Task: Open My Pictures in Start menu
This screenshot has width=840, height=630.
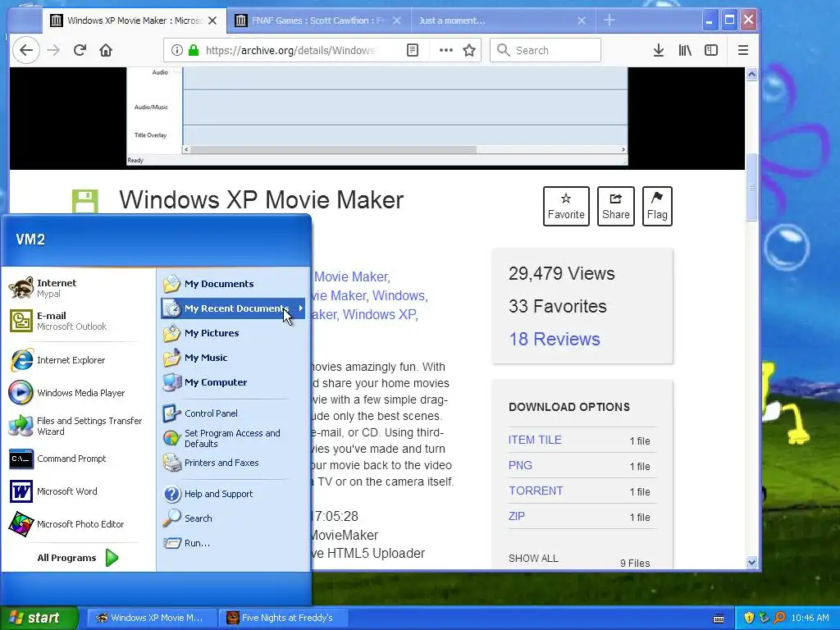Action: click(x=233, y=333)
